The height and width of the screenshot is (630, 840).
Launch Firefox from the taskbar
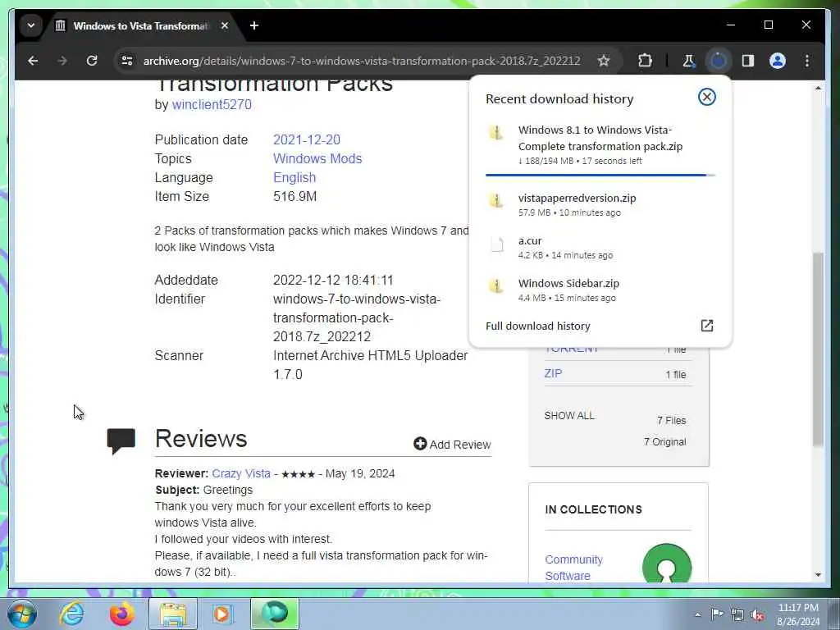pyautogui.click(x=122, y=614)
